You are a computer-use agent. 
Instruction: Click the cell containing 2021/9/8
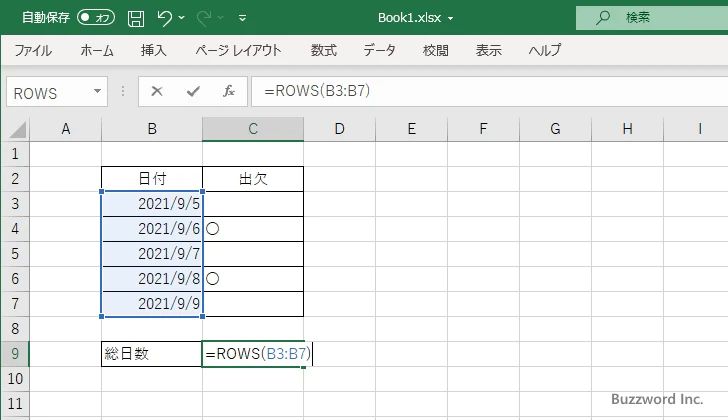pyautogui.click(x=152, y=279)
